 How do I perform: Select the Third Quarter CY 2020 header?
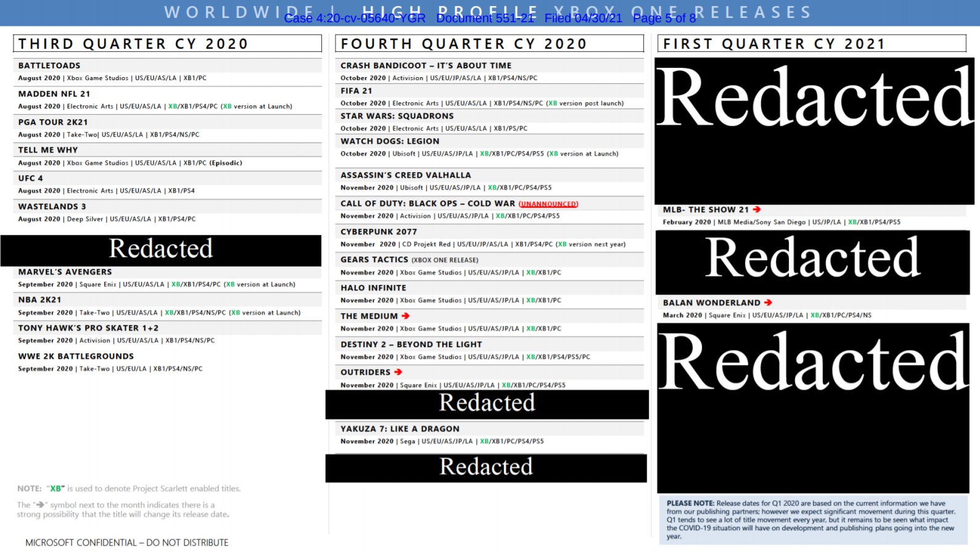(x=167, y=44)
